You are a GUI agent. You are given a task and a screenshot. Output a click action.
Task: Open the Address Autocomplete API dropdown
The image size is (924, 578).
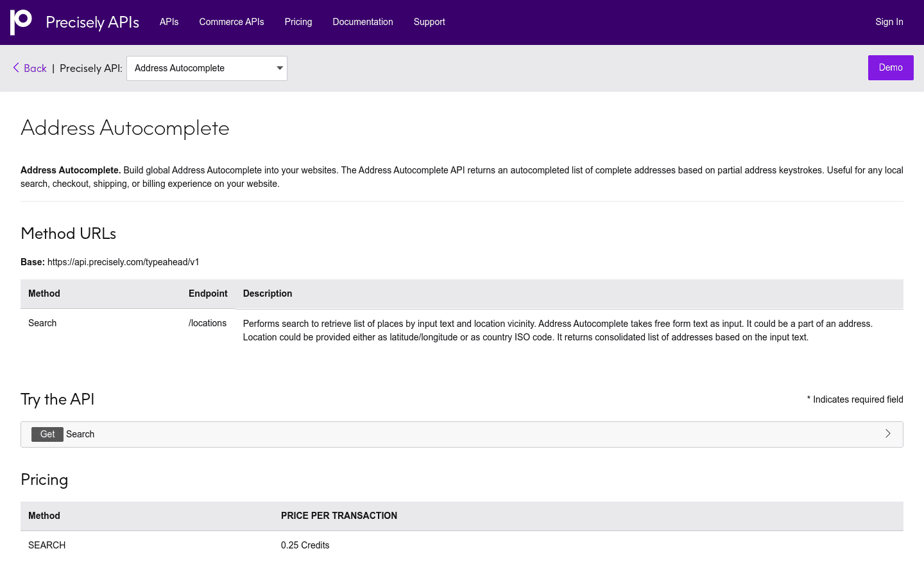(x=207, y=68)
